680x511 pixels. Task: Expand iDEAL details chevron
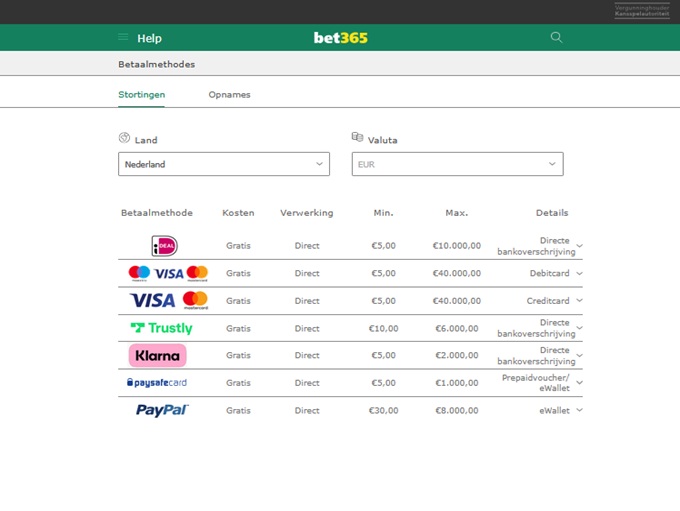580,246
